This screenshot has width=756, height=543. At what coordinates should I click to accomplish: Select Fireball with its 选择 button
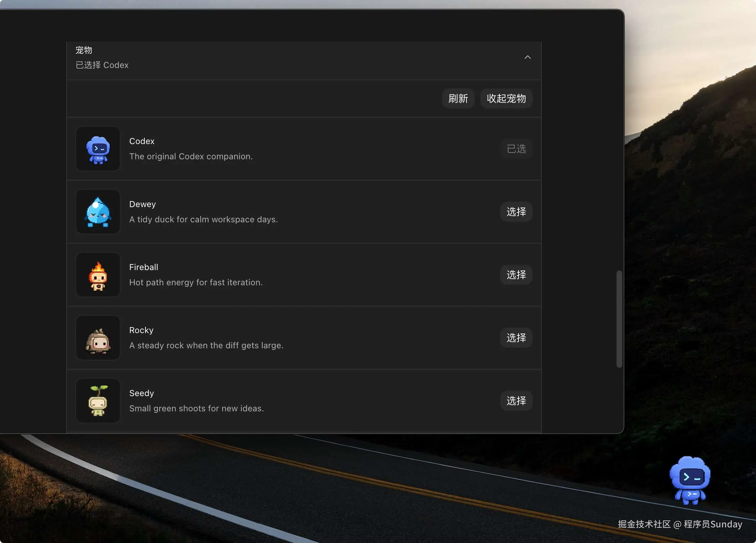(x=516, y=275)
